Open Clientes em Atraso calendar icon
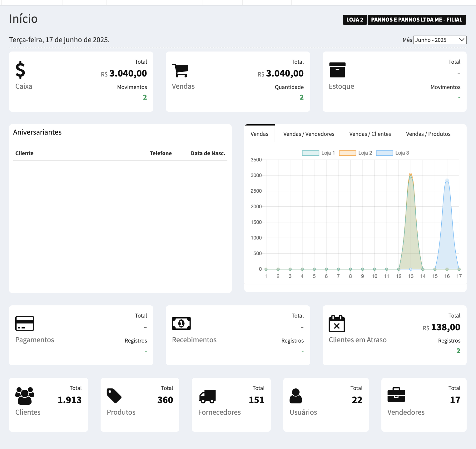Screen dimensions: 476x449 [337, 323]
